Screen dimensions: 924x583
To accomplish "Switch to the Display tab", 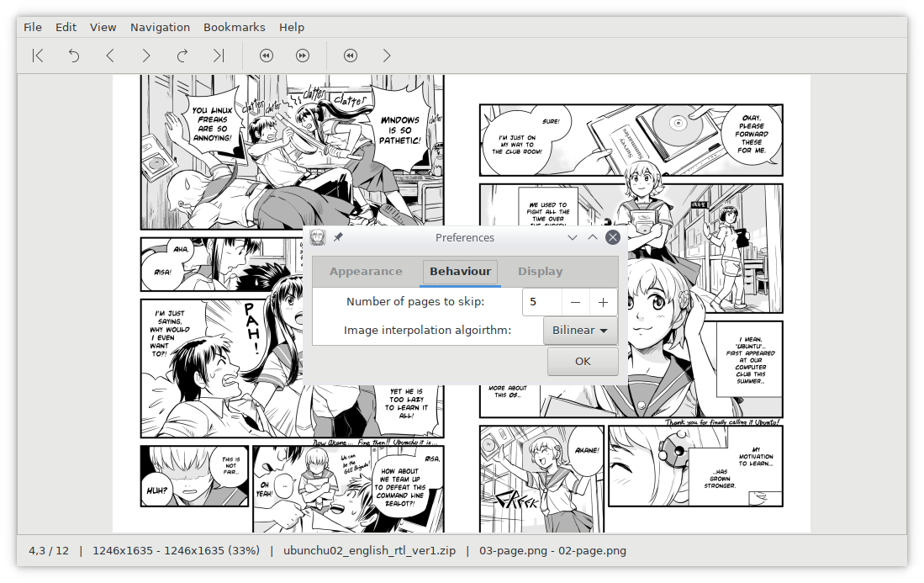I will click(541, 272).
